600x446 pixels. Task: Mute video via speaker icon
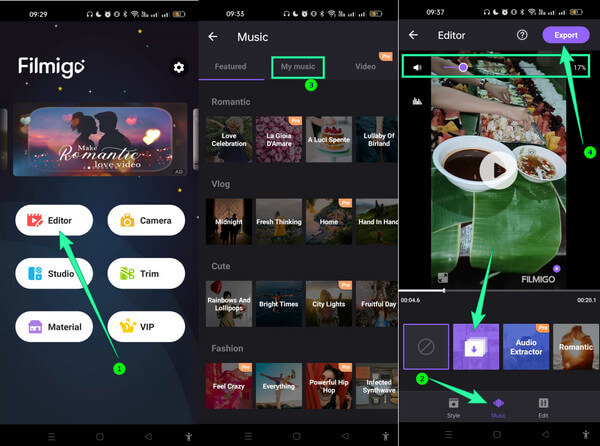click(417, 68)
